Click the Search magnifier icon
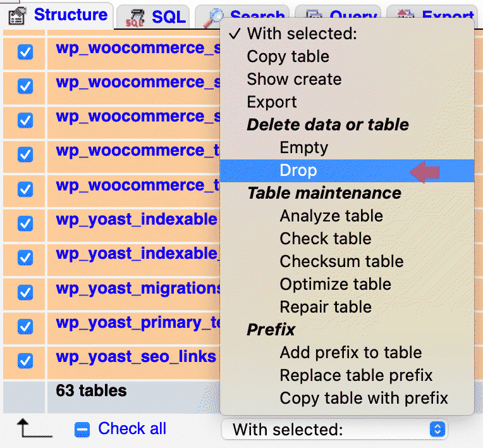 point(212,18)
